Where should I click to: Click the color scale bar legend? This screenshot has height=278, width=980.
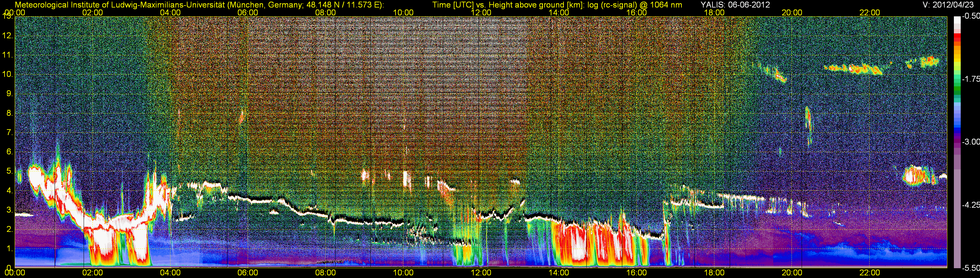(957, 142)
